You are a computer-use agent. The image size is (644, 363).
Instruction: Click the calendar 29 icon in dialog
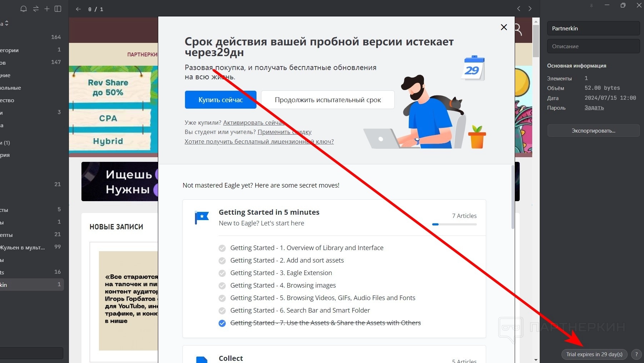coord(473,68)
